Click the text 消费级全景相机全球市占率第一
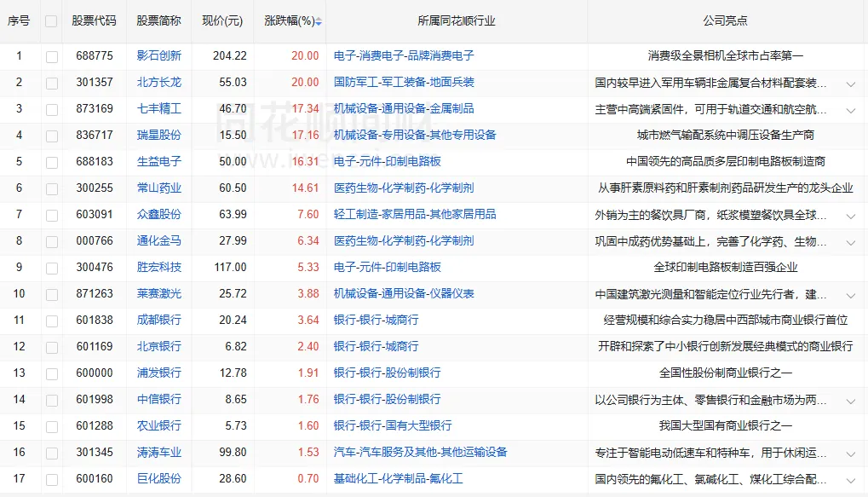868x497 pixels. [725, 56]
